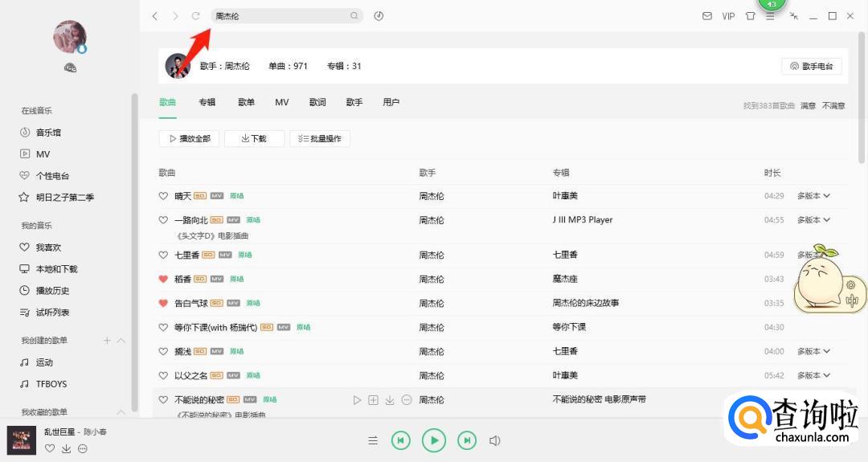Screen dimensions: 868x462
Task: Switch to mini mode icon
Action: (x=794, y=16)
